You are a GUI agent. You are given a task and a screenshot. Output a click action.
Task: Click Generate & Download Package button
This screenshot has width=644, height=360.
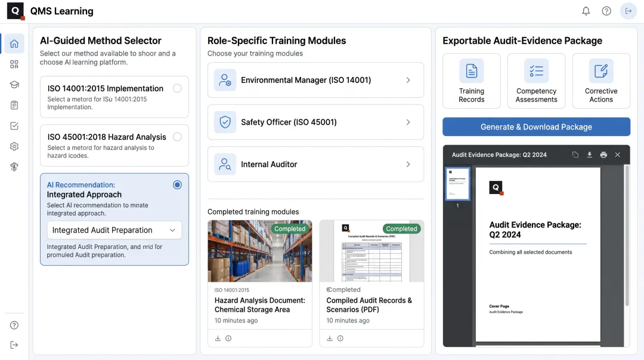pos(536,127)
